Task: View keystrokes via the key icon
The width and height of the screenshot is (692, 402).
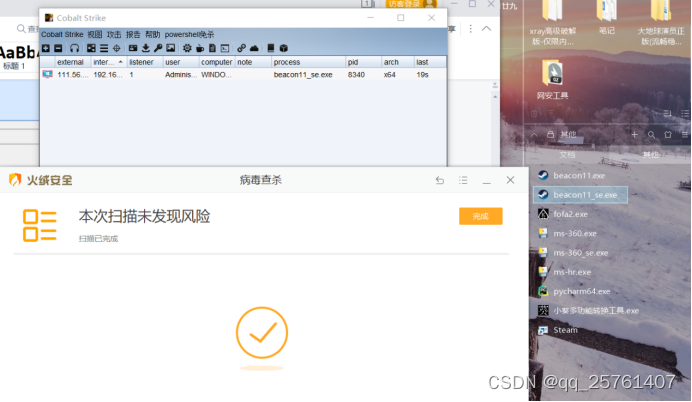Action: pos(158,48)
